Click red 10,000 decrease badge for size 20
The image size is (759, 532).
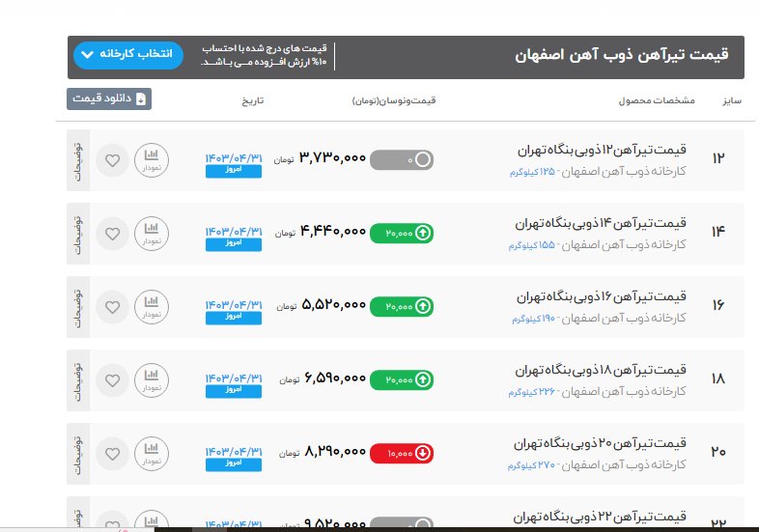402,453
